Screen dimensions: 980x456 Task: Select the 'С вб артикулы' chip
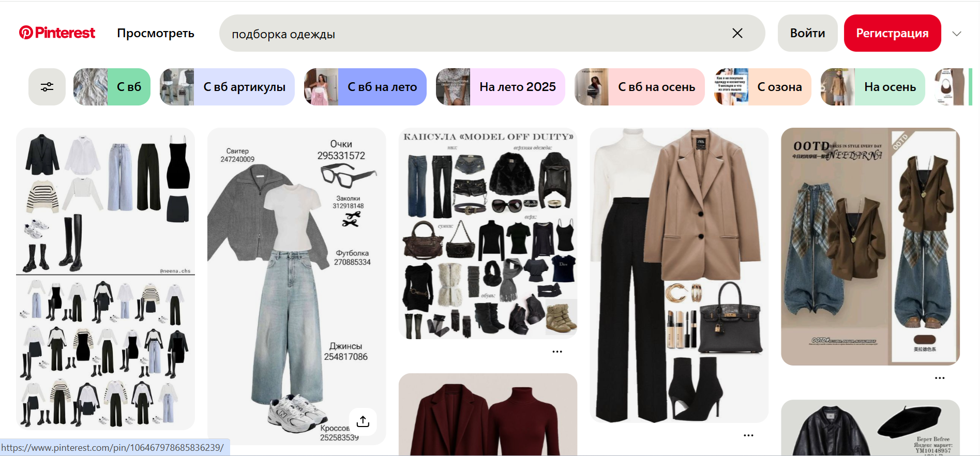click(227, 87)
